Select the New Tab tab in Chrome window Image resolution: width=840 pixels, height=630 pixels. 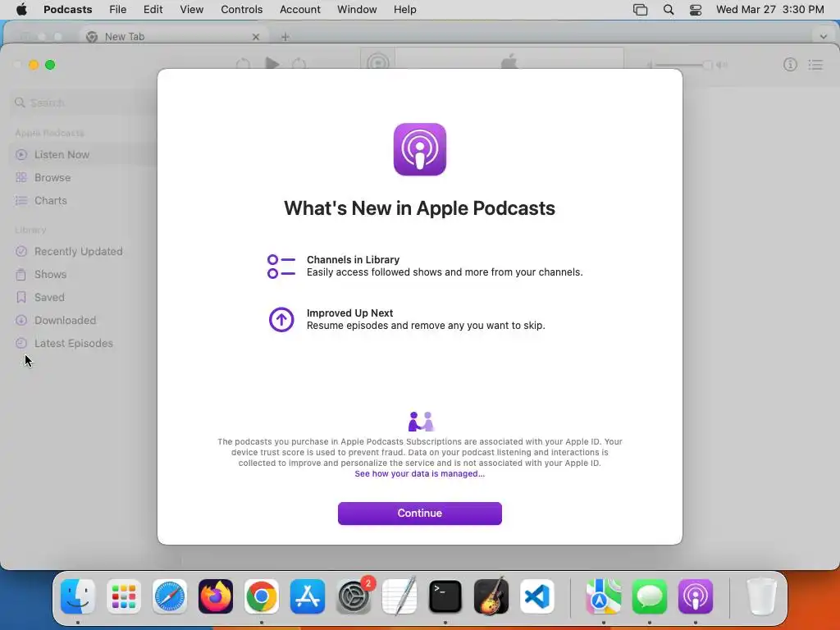pos(174,36)
